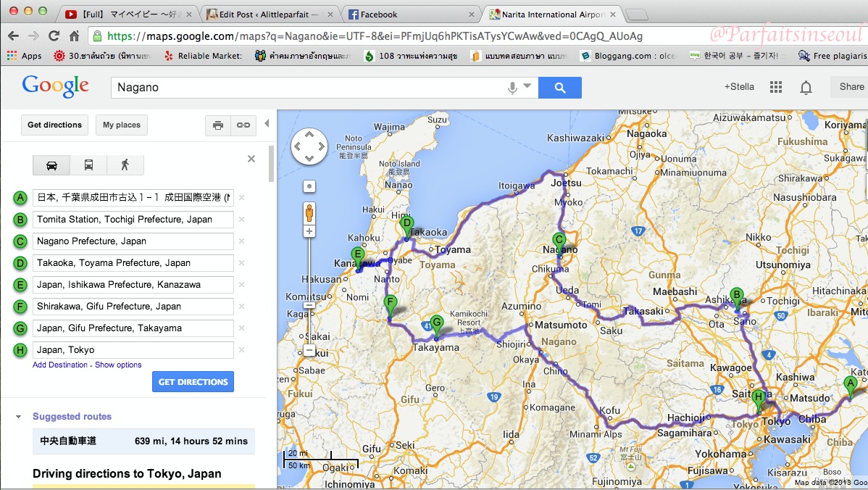Open the Google apps grid icon

(x=776, y=87)
